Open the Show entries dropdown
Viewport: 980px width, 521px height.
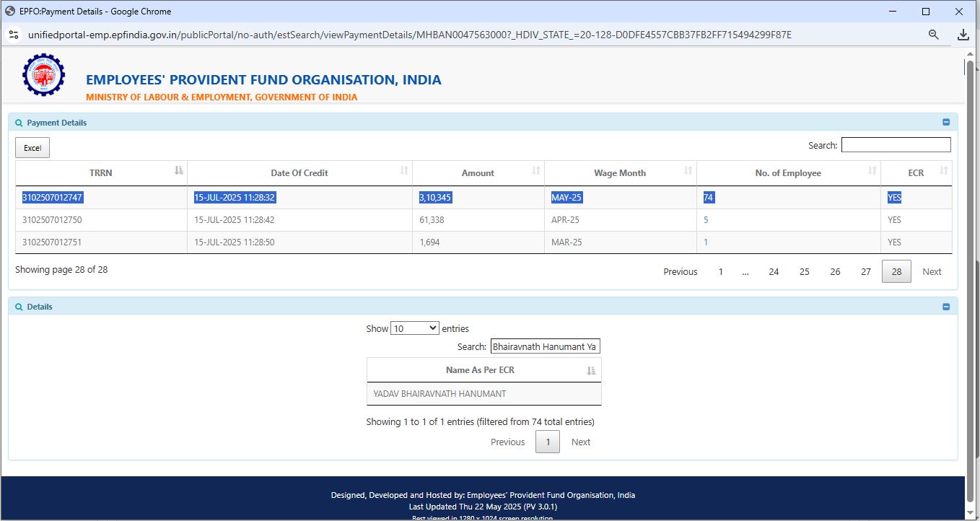[x=414, y=328]
